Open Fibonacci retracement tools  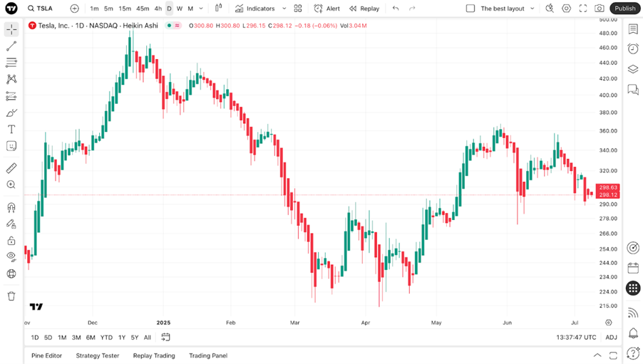(x=11, y=62)
